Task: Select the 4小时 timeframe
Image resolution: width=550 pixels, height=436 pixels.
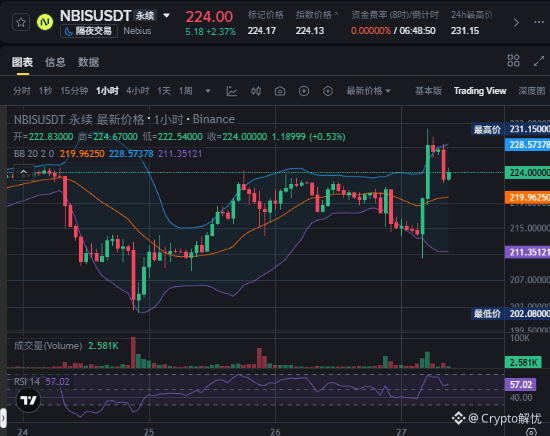Action: (138, 91)
